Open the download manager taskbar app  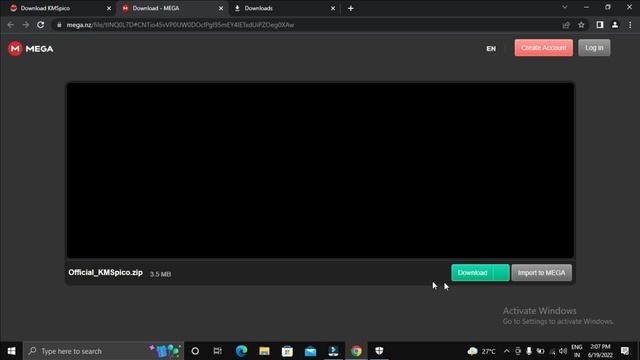tap(333, 351)
